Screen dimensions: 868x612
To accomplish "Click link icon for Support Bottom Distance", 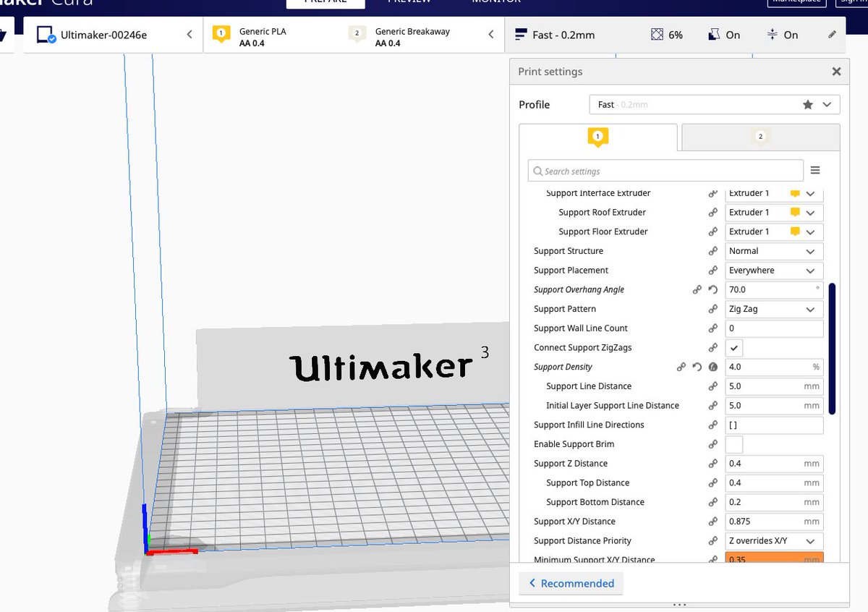I will pyautogui.click(x=713, y=502).
